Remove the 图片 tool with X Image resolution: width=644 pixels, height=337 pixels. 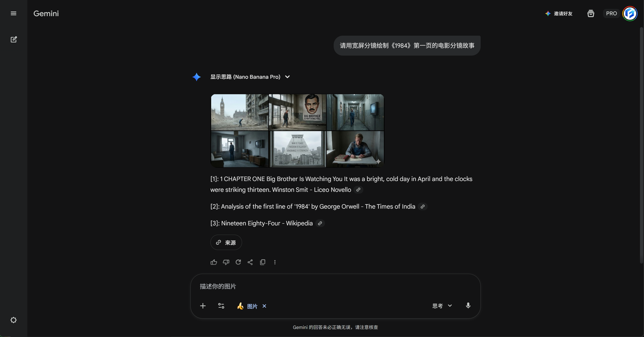(x=264, y=306)
